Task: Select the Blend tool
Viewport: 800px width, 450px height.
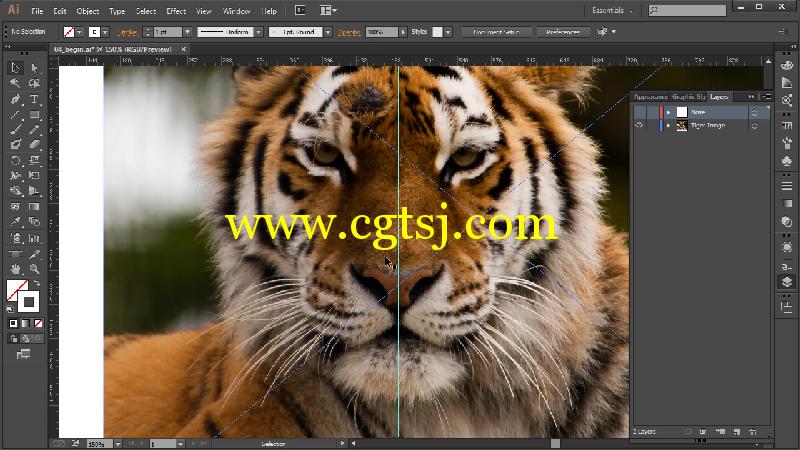Action: point(34,222)
